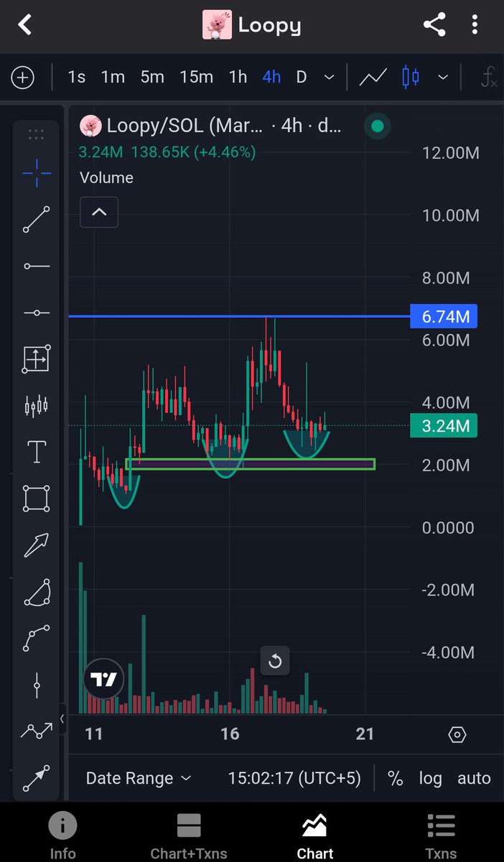The height and width of the screenshot is (862, 504).
Task: Choose the candlestick chart style icon
Action: (411, 77)
